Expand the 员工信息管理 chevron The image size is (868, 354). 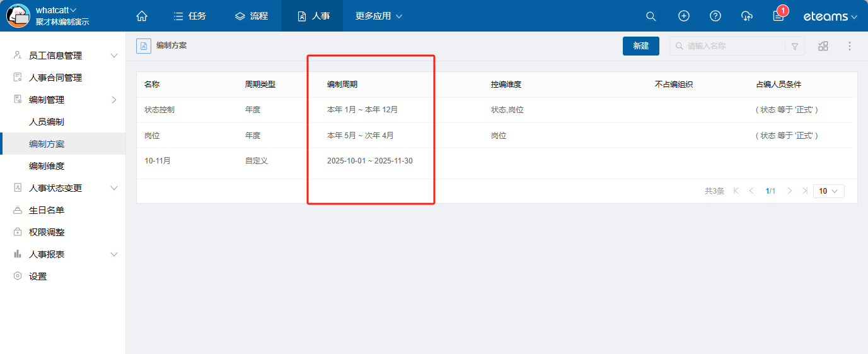tap(114, 56)
